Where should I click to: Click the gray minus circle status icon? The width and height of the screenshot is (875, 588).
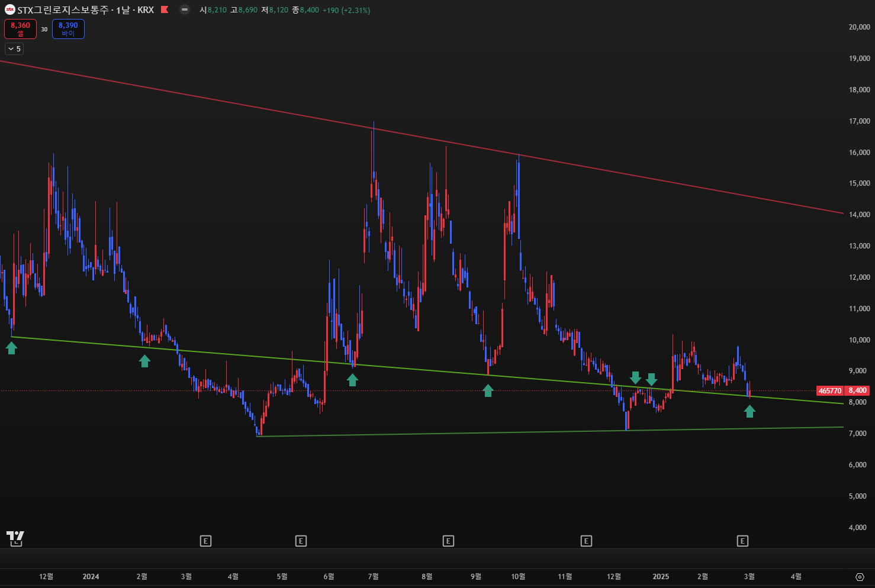tap(185, 9)
